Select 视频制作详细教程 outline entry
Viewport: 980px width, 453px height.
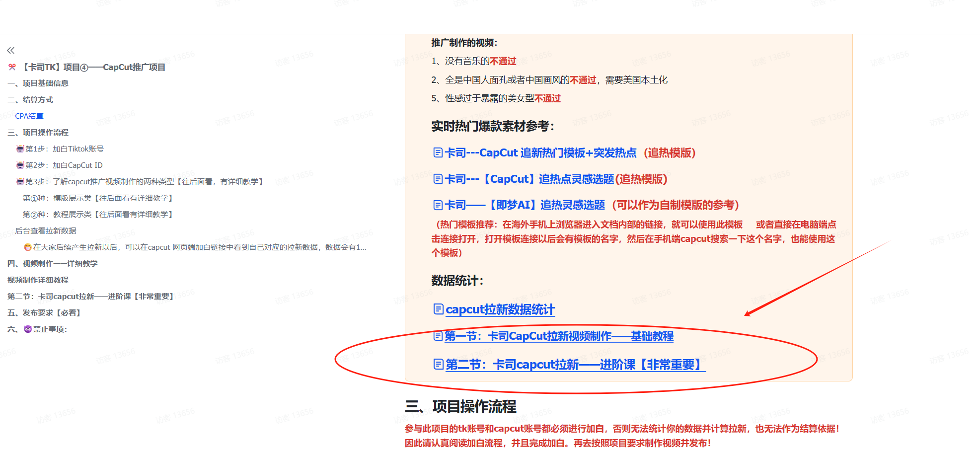pos(38,280)
